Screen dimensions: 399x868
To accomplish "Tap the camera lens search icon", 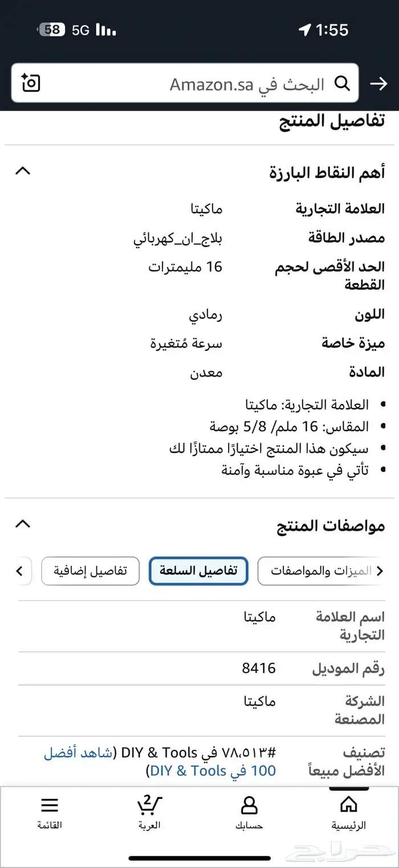I will pos(30,83).
